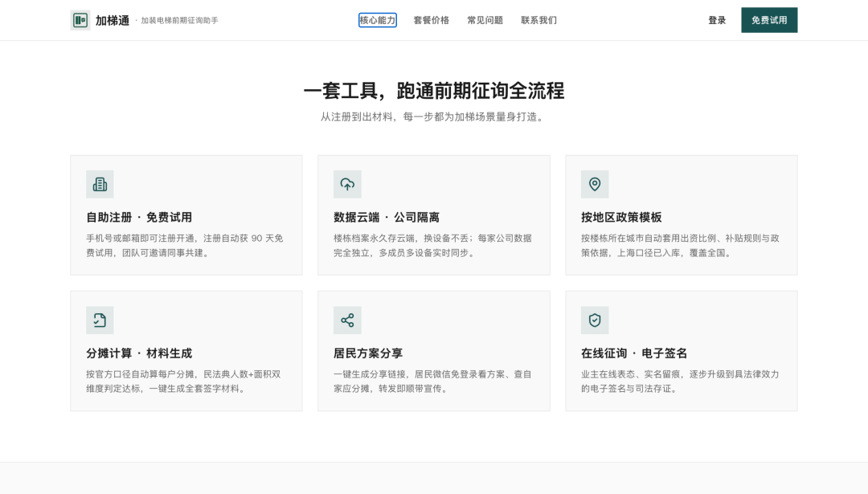The height and width of the screenshot is (494, 868).
Task: Click the 数据云端 · 公司隔离 card title
Action: [387, 218]
